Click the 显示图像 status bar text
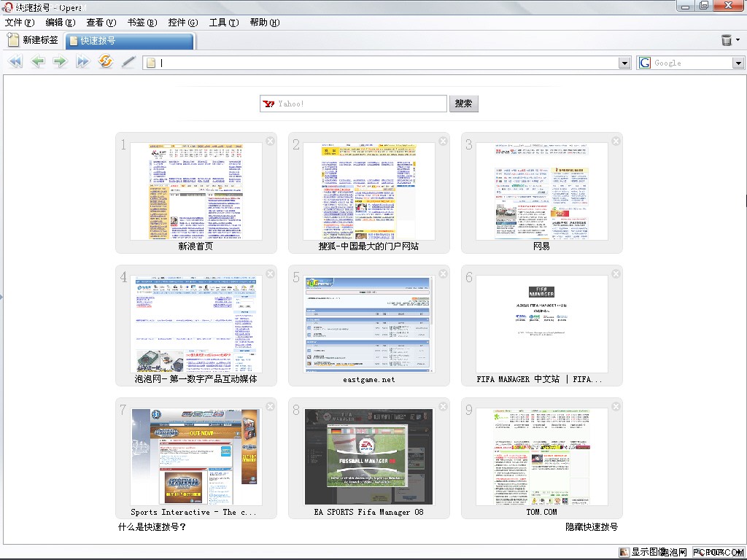This screenshot has height=560, width=747. pyautogui.click(x=648, y=553)
